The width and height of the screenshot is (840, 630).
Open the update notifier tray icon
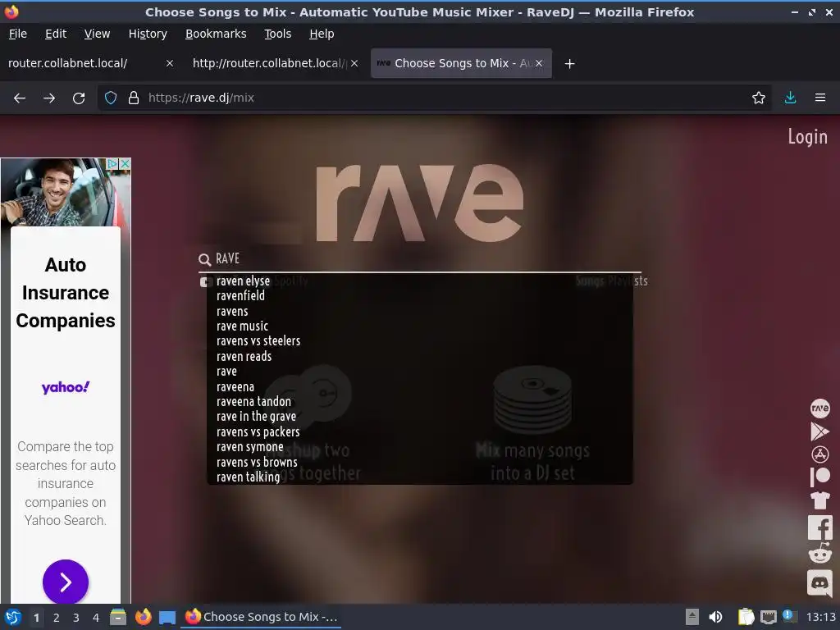tap(788, 615)
